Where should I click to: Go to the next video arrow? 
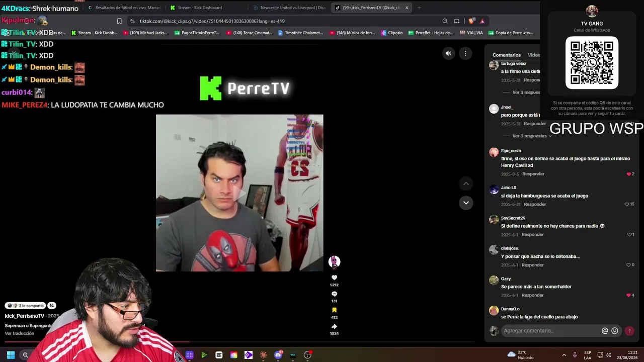(466, 203)
